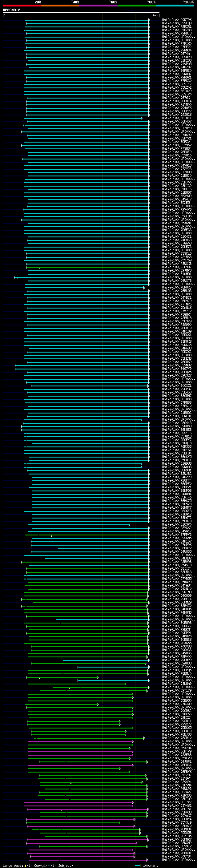Click the white query sequence bar
The height and width of the screenshot is (868, 197).
[x=81, y=13]
